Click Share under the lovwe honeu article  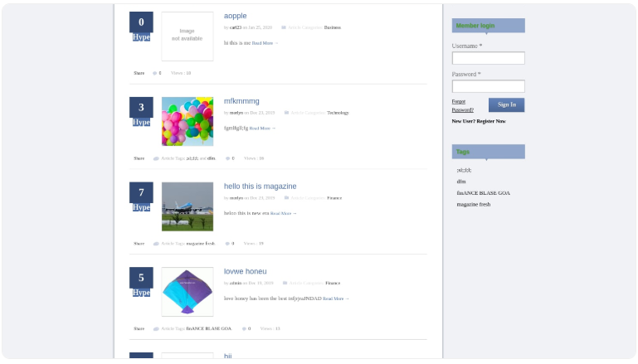click(139, 328)
